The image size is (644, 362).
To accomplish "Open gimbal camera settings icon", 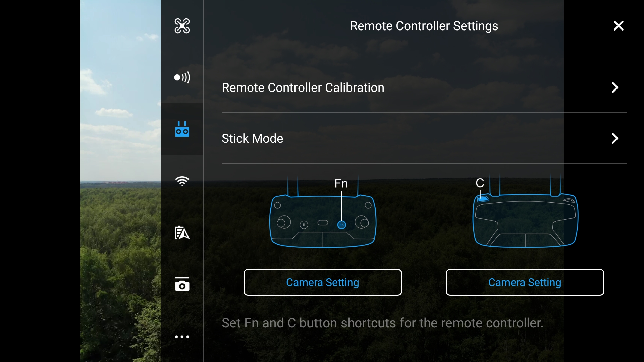I will click(182, 284).
